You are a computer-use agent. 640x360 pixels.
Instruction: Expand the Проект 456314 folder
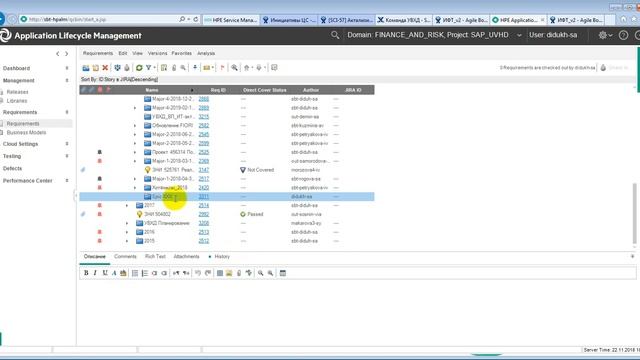coord(135,152)
